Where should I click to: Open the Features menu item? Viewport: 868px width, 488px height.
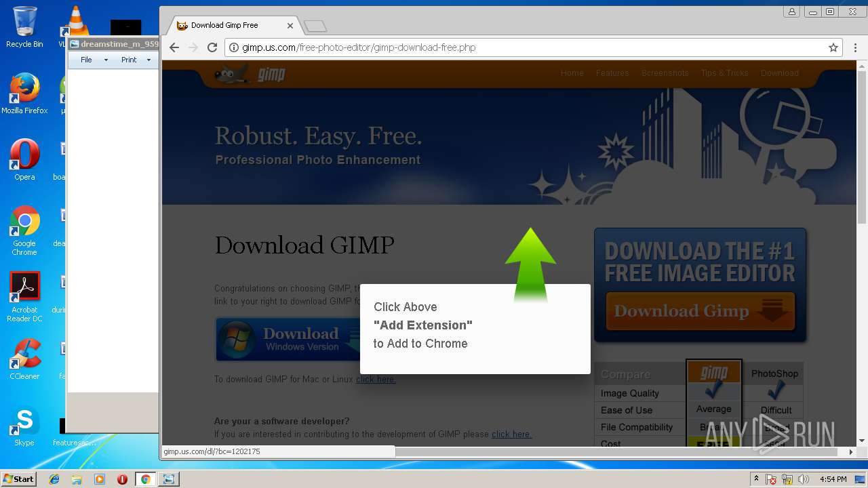[612, 73]
